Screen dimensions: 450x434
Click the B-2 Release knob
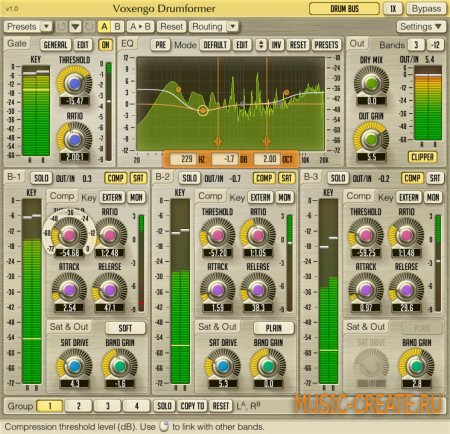pos(258,290)
